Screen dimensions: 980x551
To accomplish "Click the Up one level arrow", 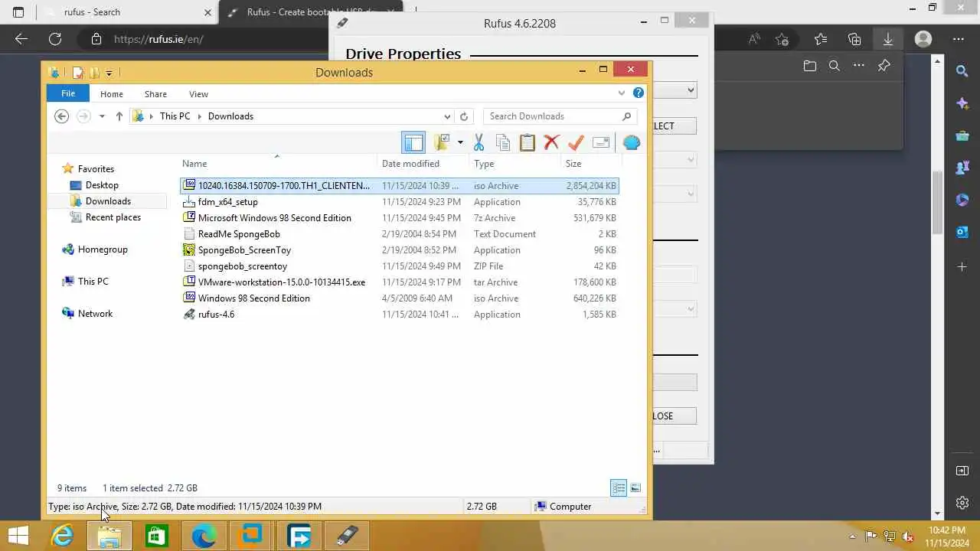I will [x=119, y=116].
